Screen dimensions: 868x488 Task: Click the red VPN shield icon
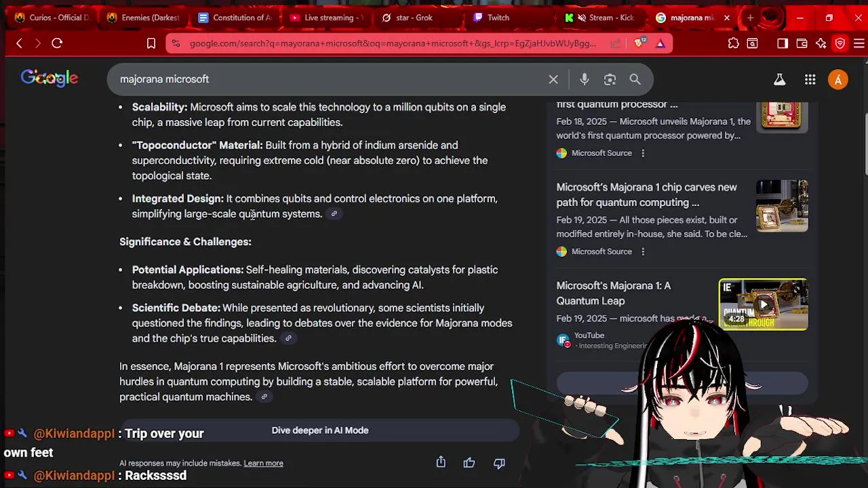pyautogui.click(x=840, y=43)
